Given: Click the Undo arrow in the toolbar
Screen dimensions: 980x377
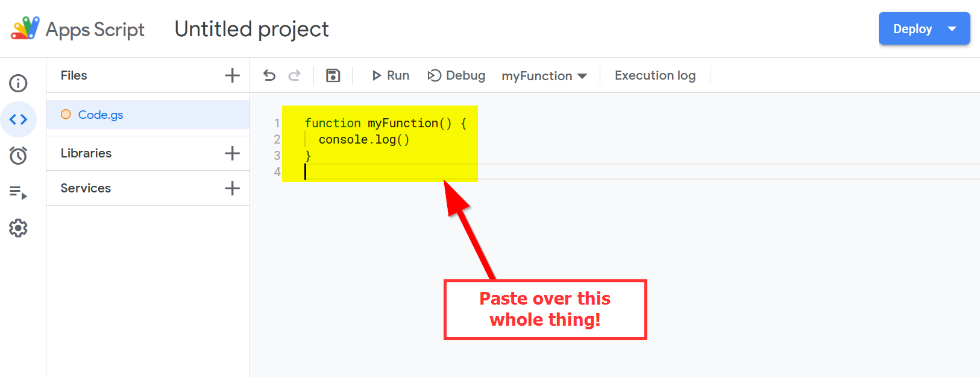Looking at the screenshot, I should click(269, 75).
